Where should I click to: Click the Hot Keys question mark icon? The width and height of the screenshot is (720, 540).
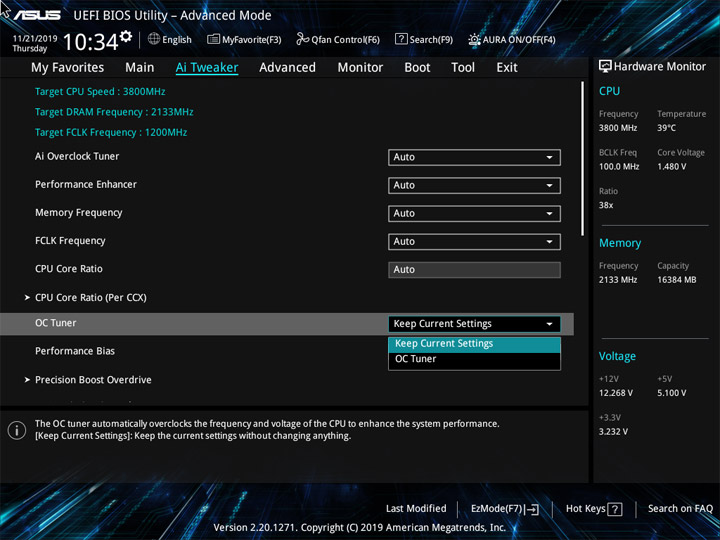pyautogui.click(x=615, y=509)
